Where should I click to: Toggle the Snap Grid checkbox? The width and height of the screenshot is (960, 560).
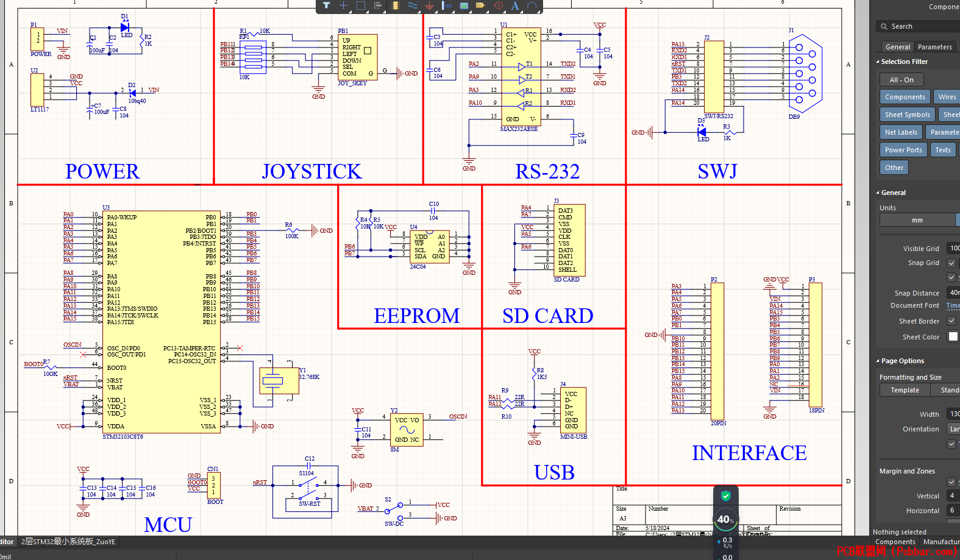pos(951,263)
